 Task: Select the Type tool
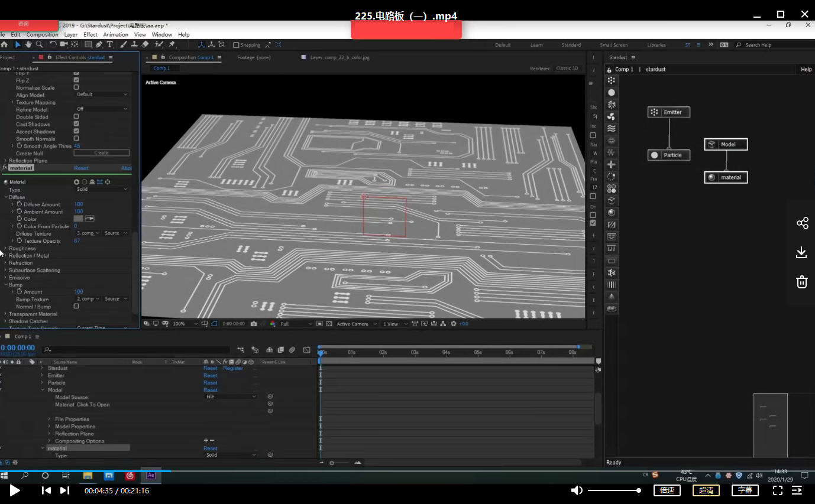pyautogui.click(x=110, y=44)
